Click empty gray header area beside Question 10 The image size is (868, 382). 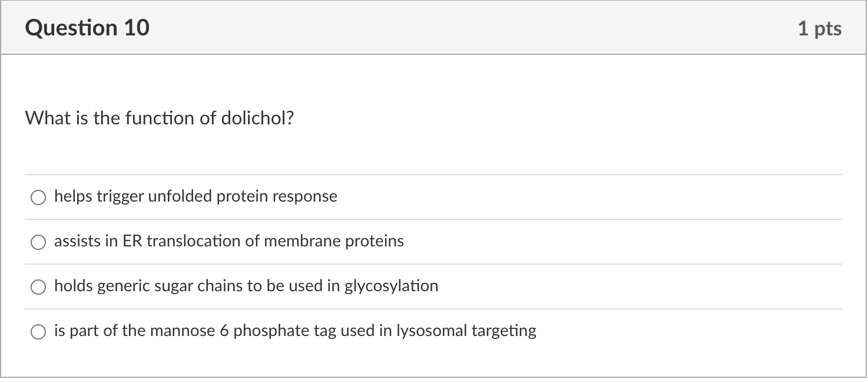pos(471,28)
